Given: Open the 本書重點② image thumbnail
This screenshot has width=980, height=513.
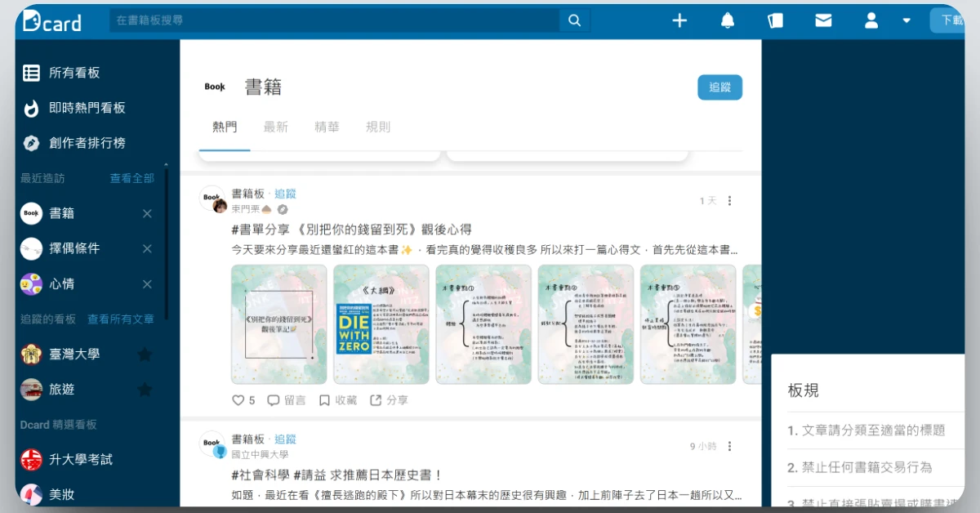Looking at the screenshot, I should tap(586, 324).
